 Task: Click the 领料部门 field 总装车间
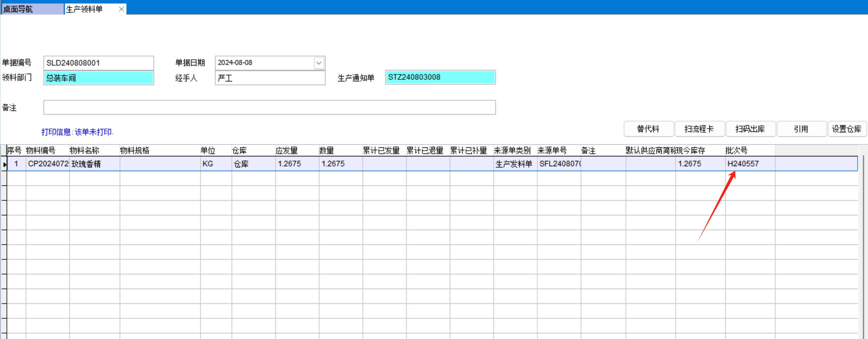98,78
